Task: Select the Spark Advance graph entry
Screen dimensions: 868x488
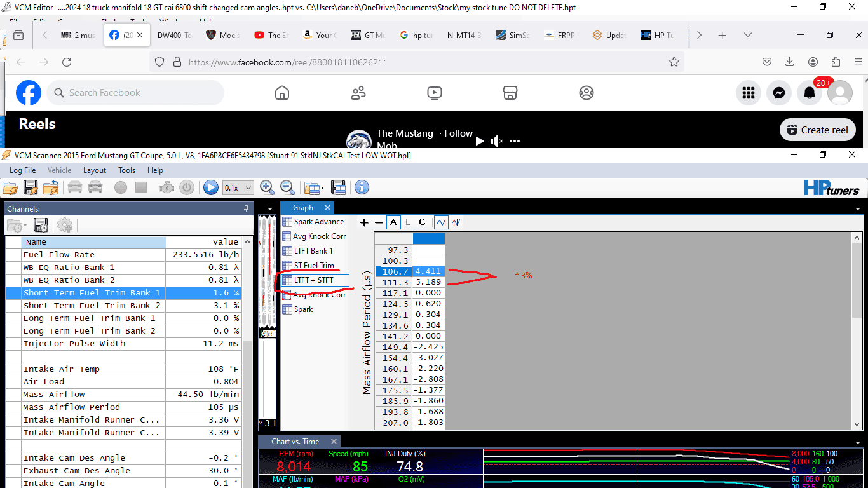Action: [314, 222]
